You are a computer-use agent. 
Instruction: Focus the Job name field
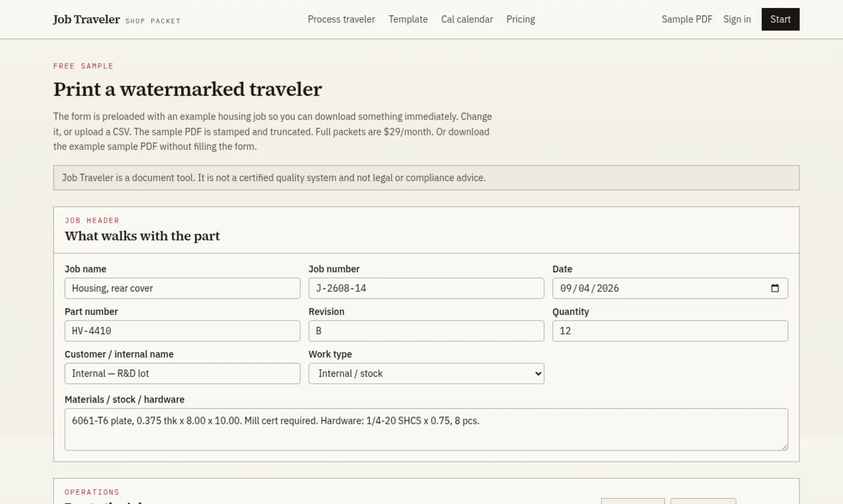point(183,288)
